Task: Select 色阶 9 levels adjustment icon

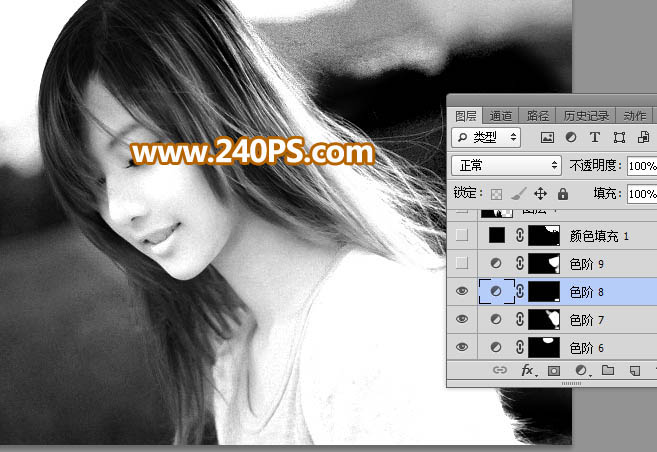Action: coord(496,263)
